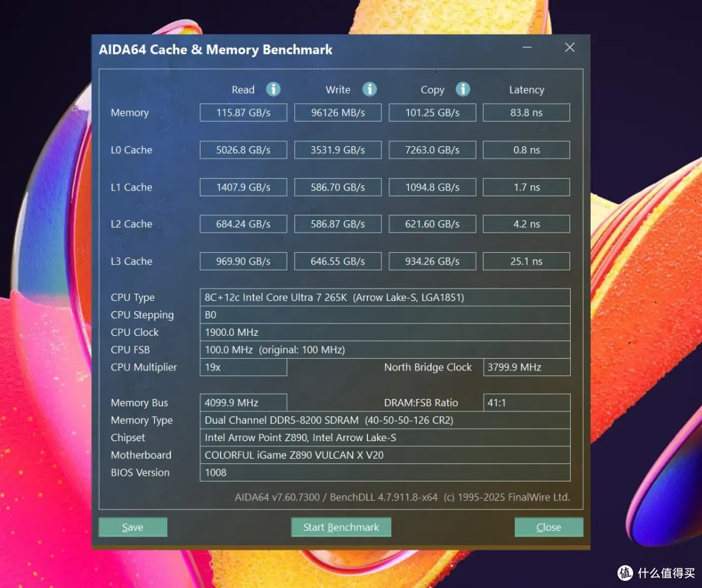Select Memory Read value 115.87 GB/s
702x588 pixels.
(x=244, y=113)
